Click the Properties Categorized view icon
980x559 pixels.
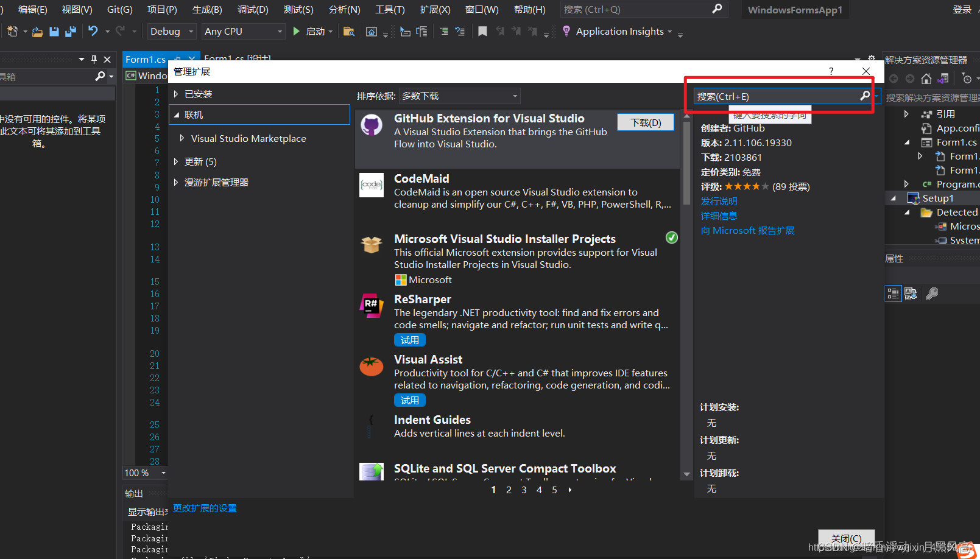tap(893, 294)
